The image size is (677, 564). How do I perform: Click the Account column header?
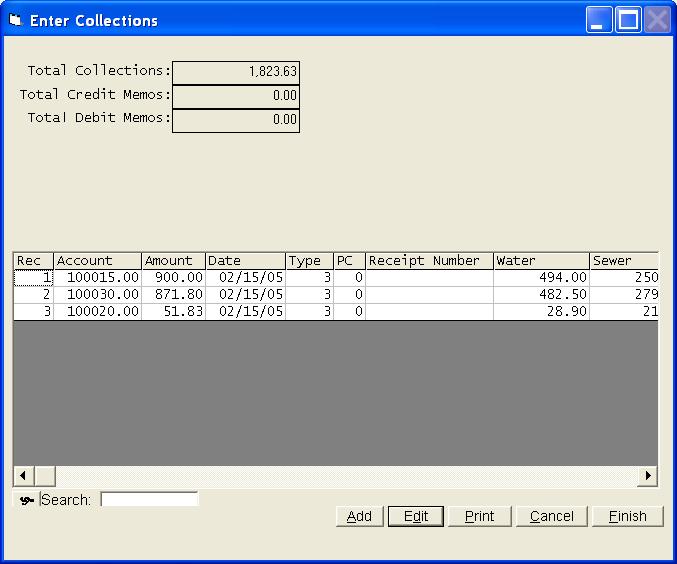[97, 261]
